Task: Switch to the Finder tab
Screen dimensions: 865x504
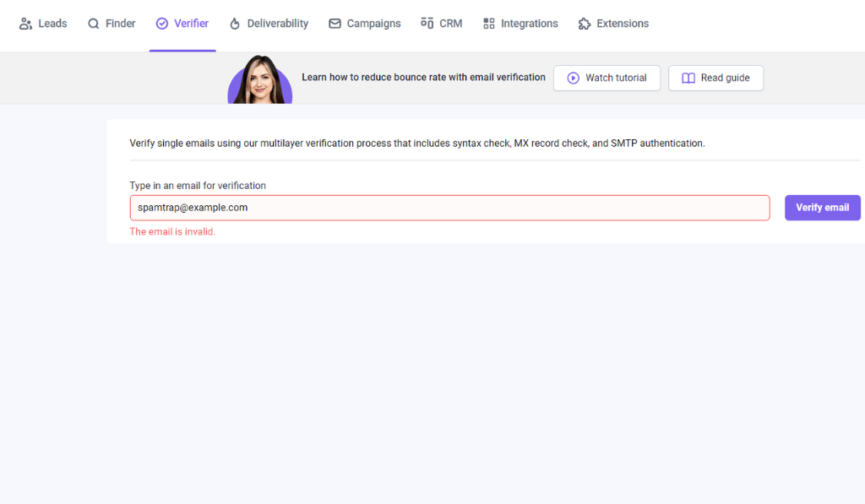Action: [112, 24]
